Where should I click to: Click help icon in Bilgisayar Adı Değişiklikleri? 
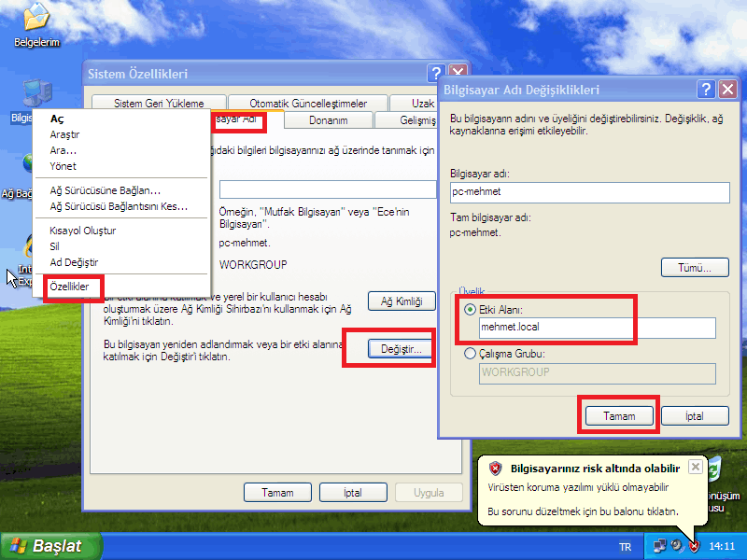(x=706, y=90)
